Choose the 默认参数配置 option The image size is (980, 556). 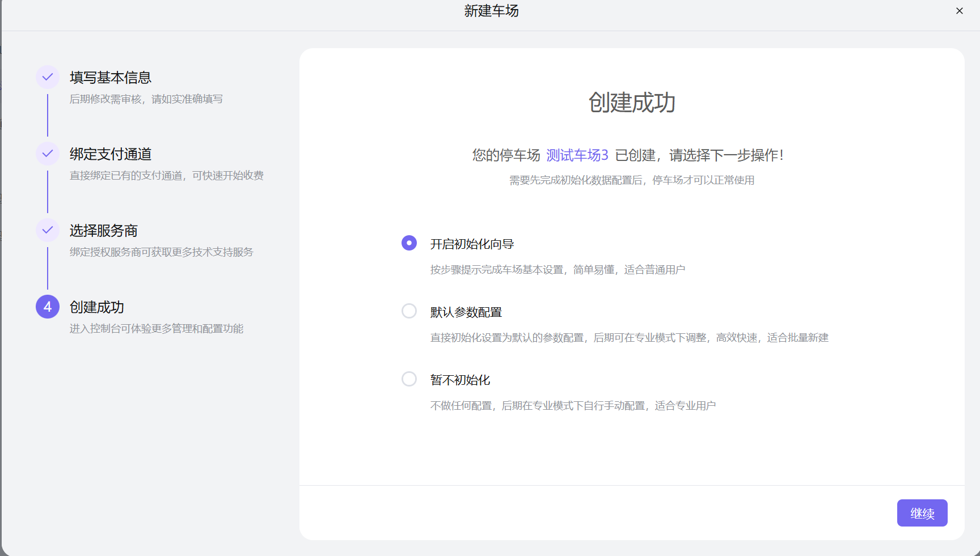[409, 311]
